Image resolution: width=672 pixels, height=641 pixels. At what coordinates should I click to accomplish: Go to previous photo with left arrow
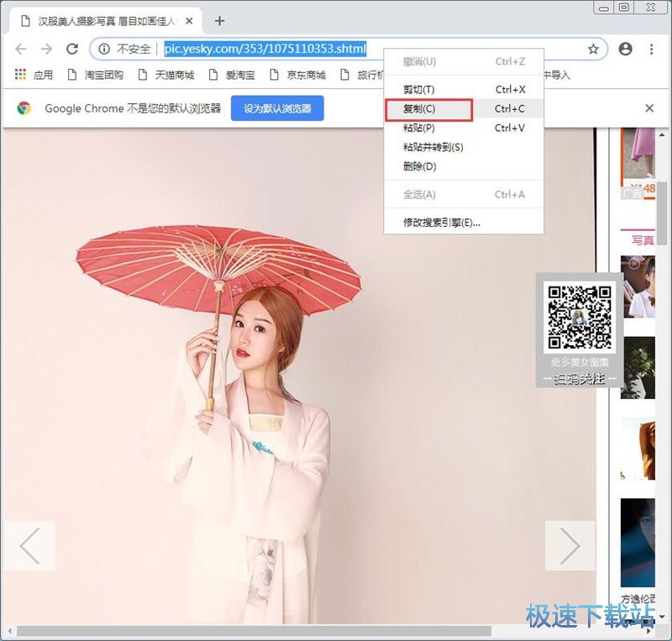click(29, 546)
